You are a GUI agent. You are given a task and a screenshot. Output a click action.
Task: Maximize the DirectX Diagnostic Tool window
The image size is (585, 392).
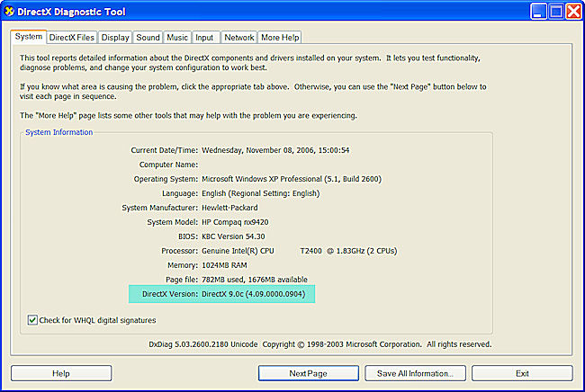coord(556,12)
